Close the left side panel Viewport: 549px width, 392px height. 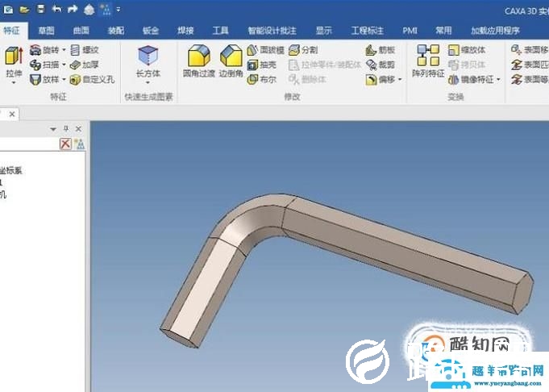pos(78,129)
